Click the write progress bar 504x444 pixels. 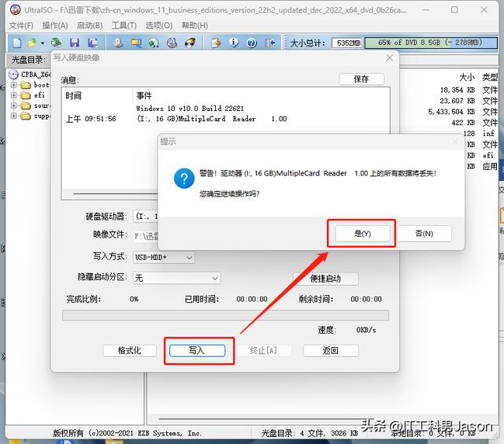tap(225, 315)
